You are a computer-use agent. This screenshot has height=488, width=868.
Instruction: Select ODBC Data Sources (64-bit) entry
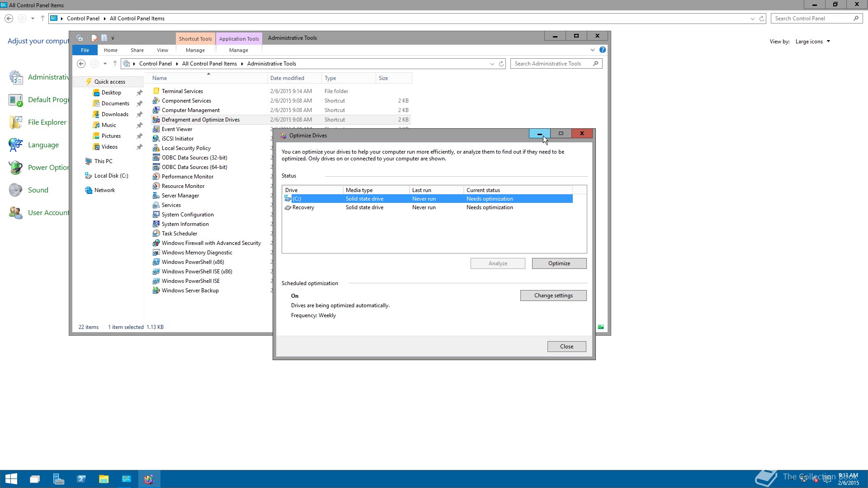coord(194,167)
